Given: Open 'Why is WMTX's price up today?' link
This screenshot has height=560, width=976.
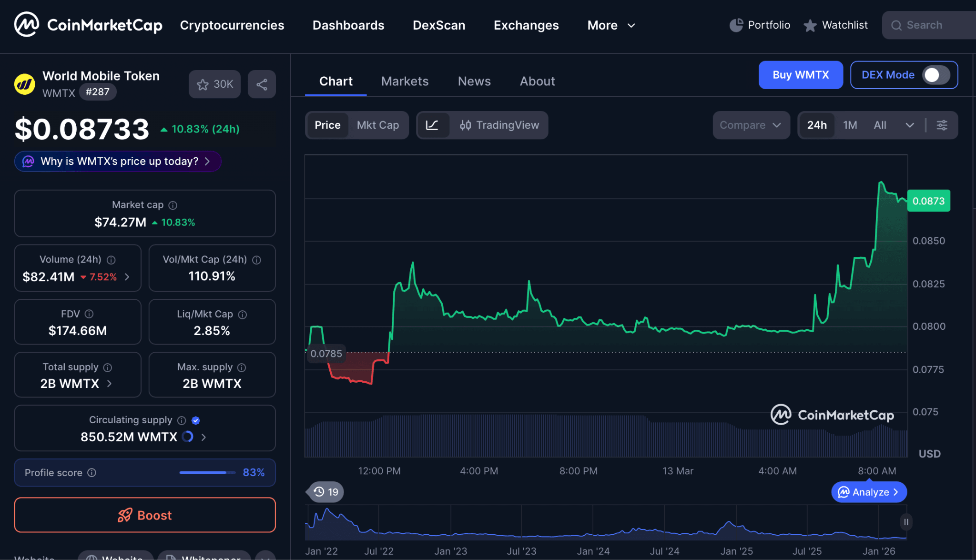Looking at the screenshot, I should point(117,161).
